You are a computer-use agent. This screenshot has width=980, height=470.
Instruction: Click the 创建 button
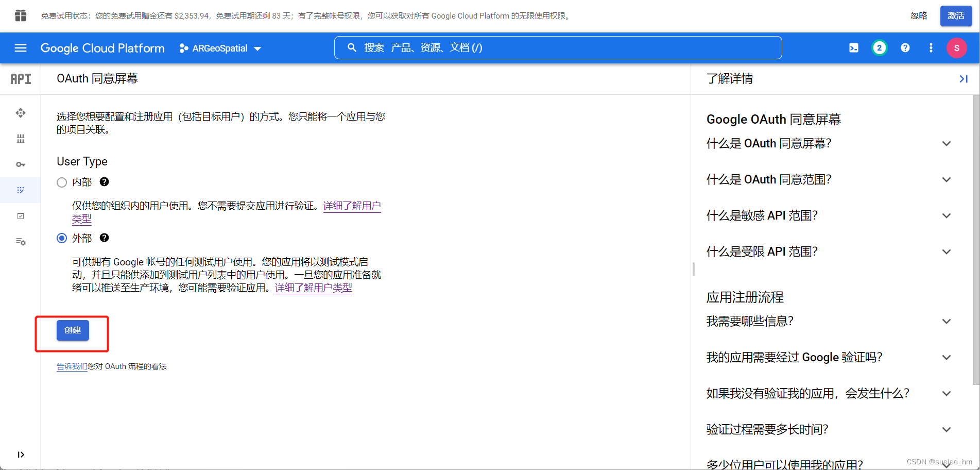(73, 330)
